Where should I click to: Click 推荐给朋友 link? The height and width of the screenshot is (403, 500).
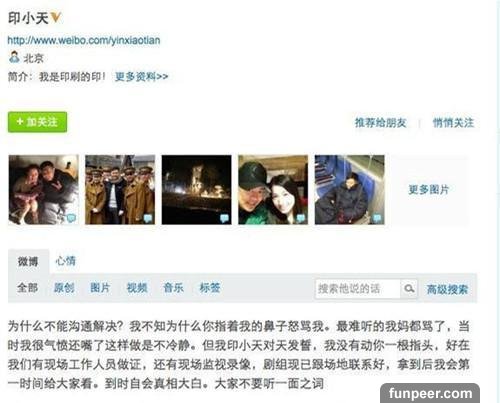[380, 123]
